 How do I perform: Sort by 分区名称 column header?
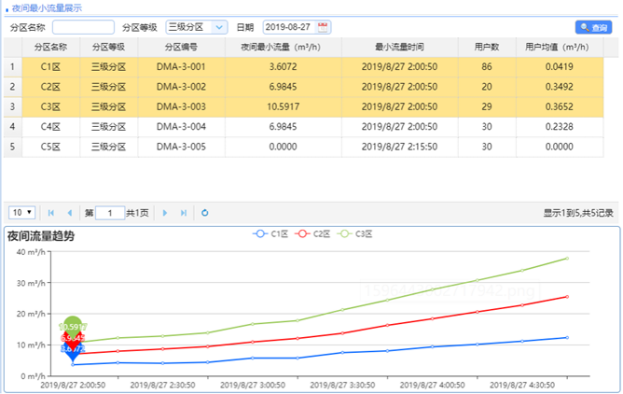pos(51,47)
